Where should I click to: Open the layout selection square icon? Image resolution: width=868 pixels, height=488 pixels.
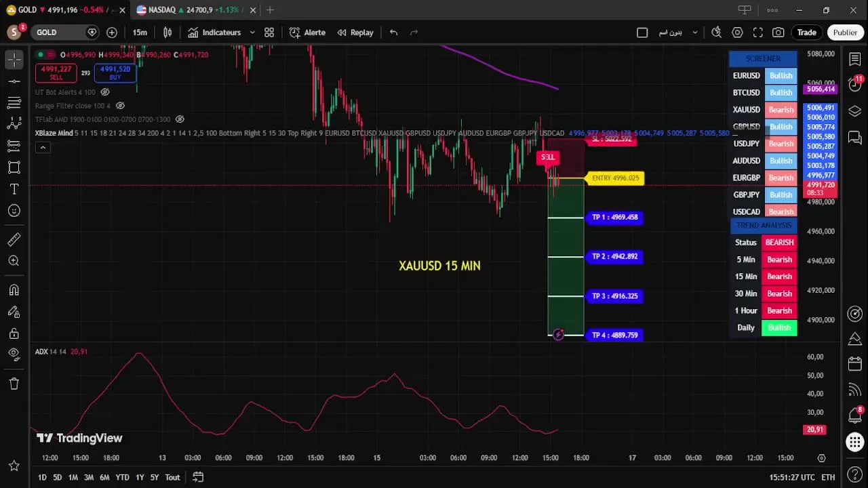tap(642, 33)
